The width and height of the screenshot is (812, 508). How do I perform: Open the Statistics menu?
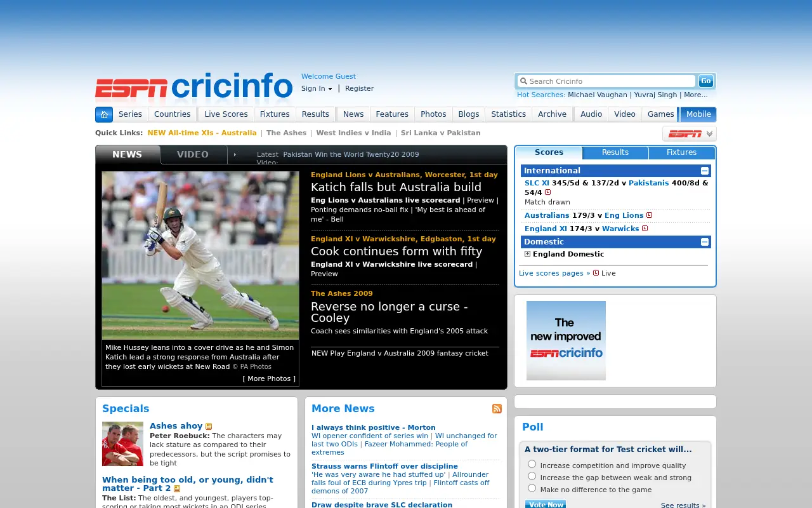pyautogui.click(x=509, y=114)
